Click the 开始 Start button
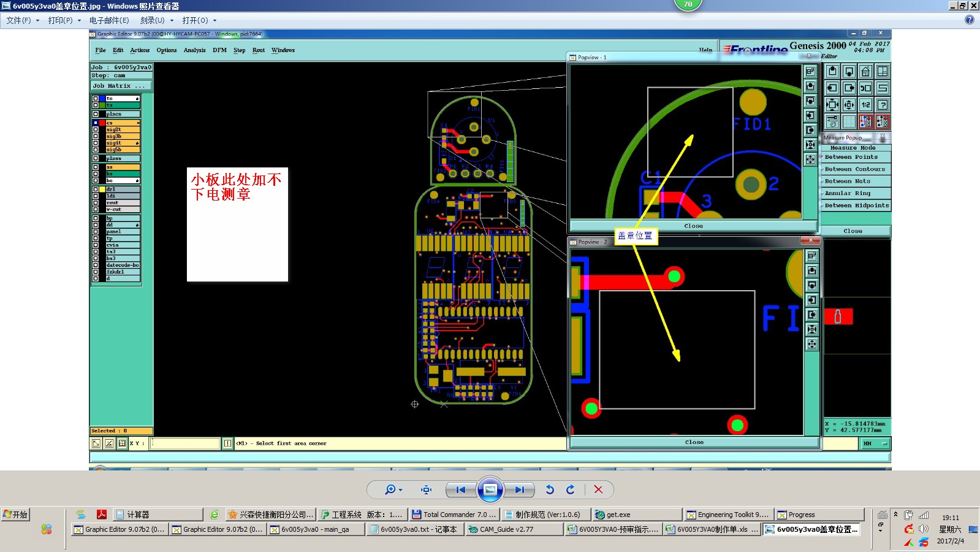This screenshot has width=980, height=552. coord(15,515)
